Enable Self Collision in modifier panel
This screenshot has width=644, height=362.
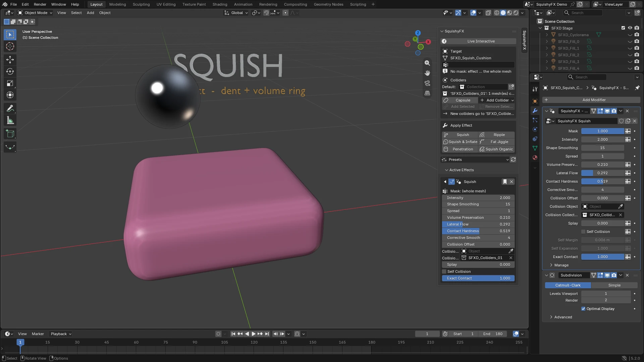tap(583, 232)
